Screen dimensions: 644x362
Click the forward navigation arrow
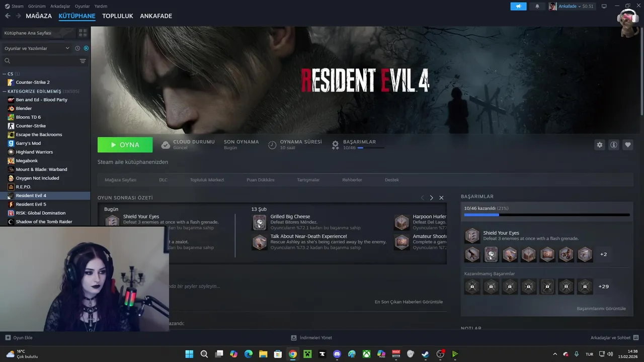pos(18,16)
